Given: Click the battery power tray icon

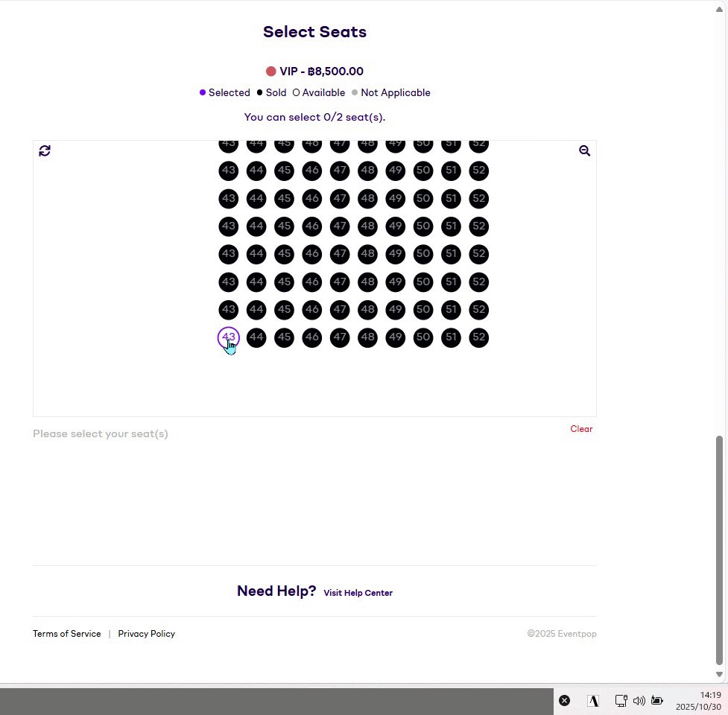Looking at the screenshot, I should tap(657, 701).
